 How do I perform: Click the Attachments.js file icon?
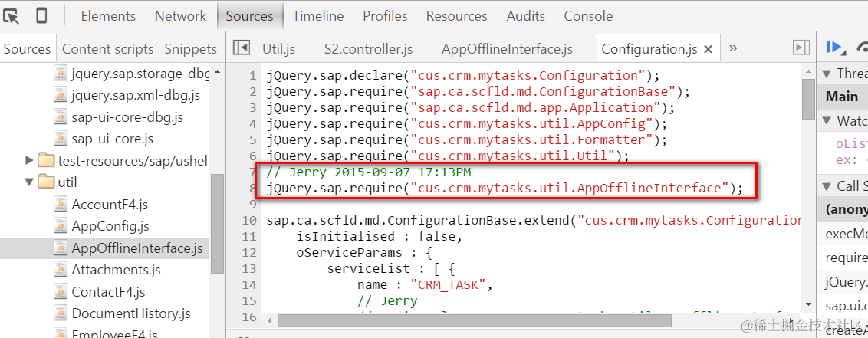pyautogui.click(x=60, y=270)
